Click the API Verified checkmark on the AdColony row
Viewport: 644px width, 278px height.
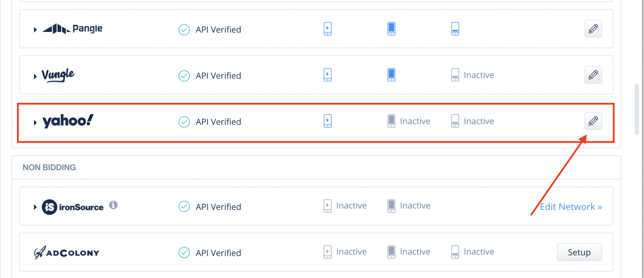184,252
